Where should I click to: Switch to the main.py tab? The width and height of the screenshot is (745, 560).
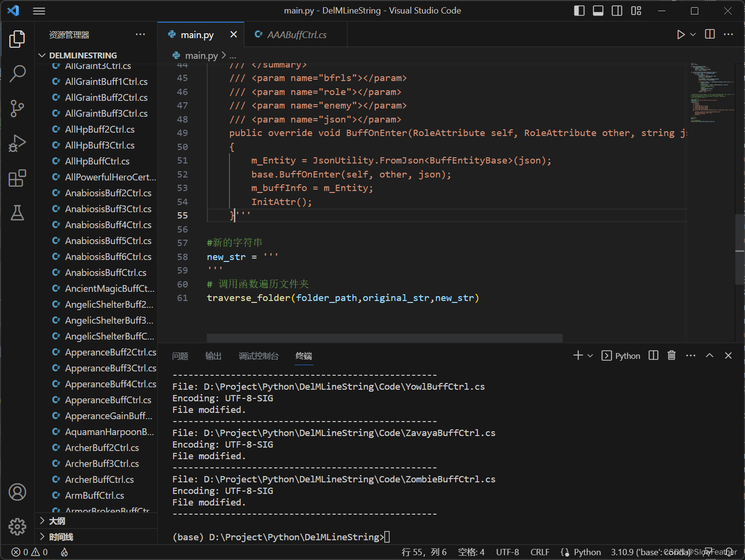197,35
